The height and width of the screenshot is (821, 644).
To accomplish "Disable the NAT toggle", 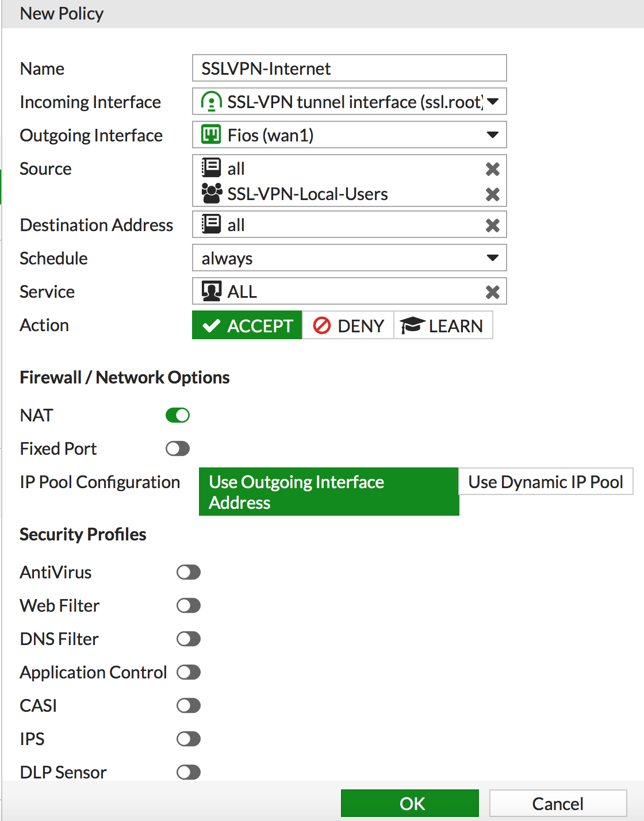I will click(x=178, y=415).
